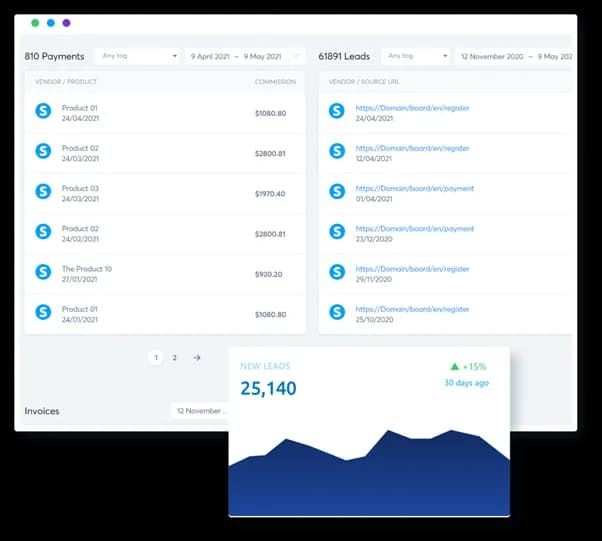Click commission $2800.81 for Product 02 dated 24/02/2021
Image resolution: width=602 pixels, height=541 pixels.
(x=270, y=234)
